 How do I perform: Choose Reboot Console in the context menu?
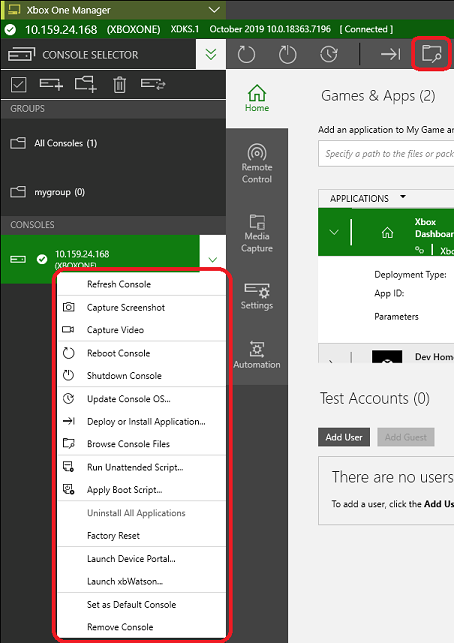click(x=141, y=353)
